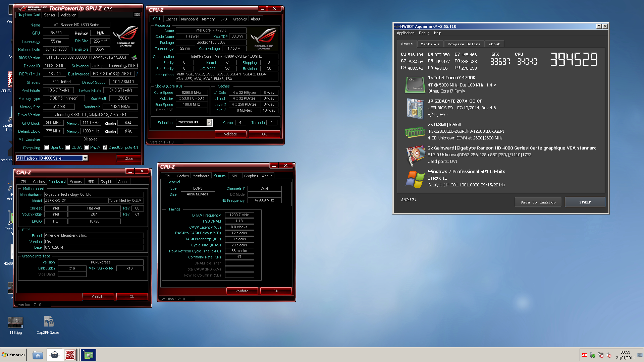The width and height of the screenshot is (644, 362).
Task: Click the Save to desktop button
Action: point(538,202)
